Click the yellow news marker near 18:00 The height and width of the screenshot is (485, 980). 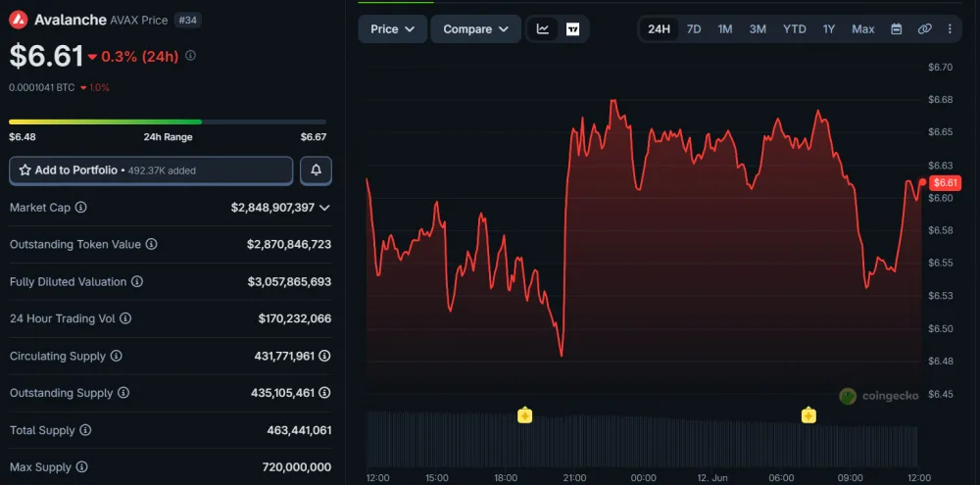(x=524, y=415)
